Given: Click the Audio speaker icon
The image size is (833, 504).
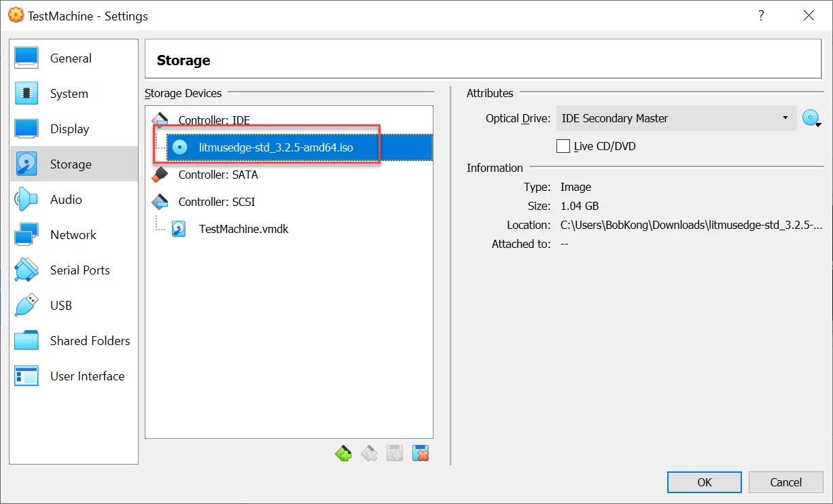Looking at the screenshot, I should click(26, 200).
